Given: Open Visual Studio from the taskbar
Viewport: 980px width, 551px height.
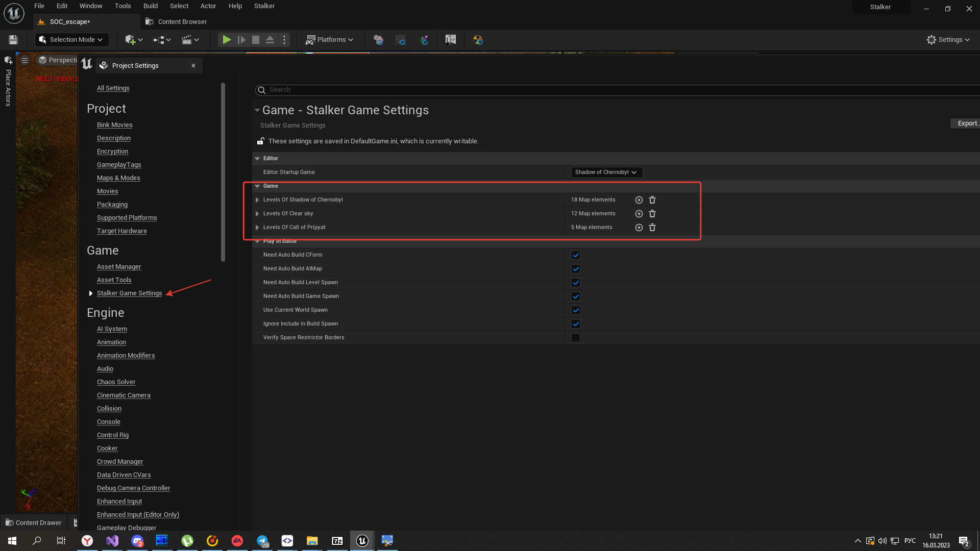Looking at the screenshot, I should (112, 541).
